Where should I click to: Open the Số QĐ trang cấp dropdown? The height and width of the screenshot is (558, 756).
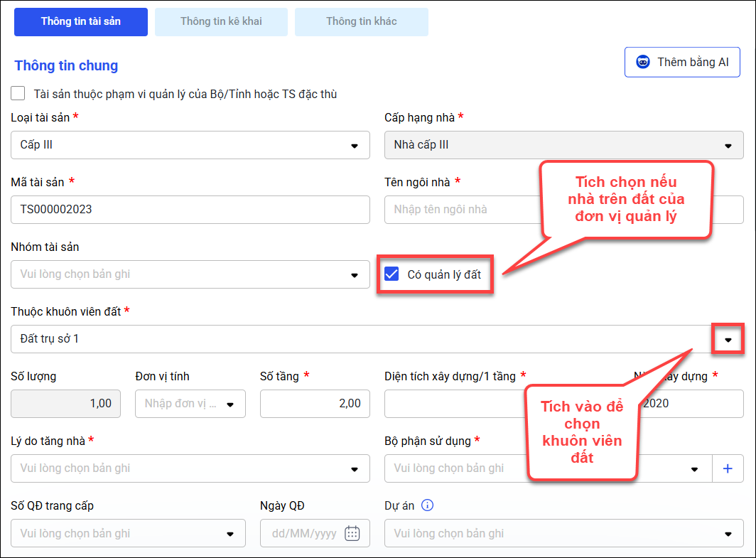[x=230, y=534]
